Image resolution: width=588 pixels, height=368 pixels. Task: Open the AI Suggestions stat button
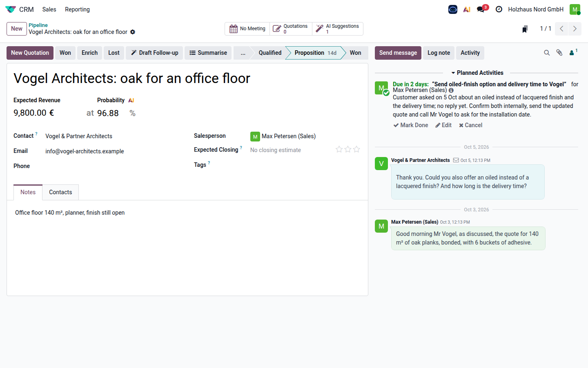point(337,29)
